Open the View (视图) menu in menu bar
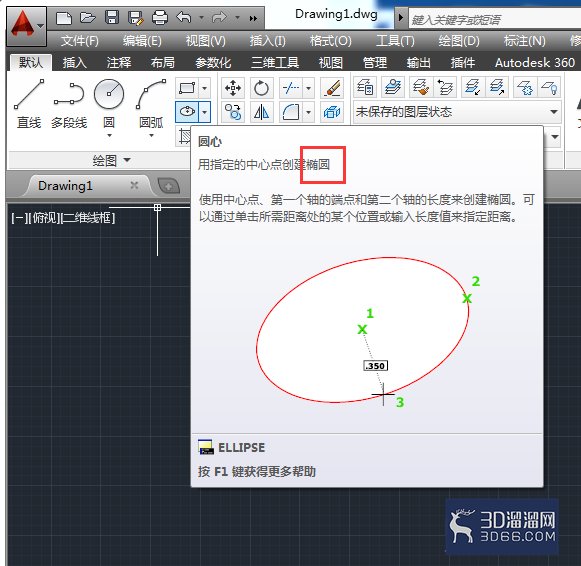 click(206, 40)
